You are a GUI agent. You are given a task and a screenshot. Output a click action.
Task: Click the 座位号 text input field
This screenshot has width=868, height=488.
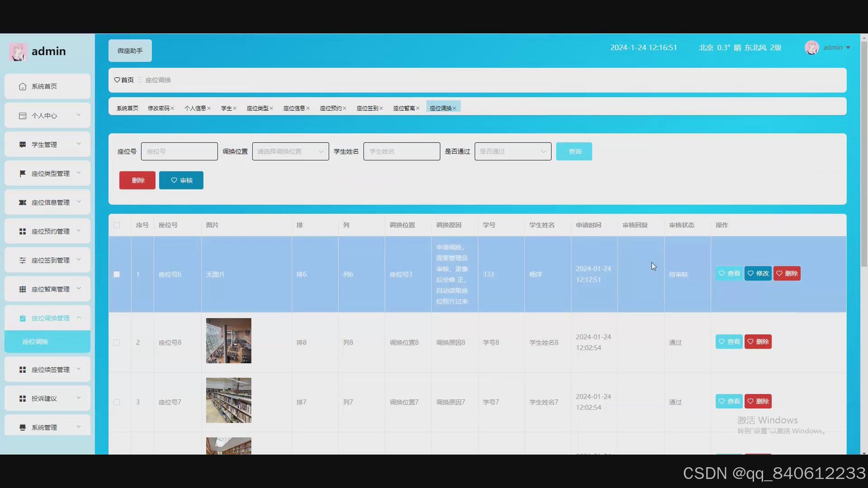179,151
